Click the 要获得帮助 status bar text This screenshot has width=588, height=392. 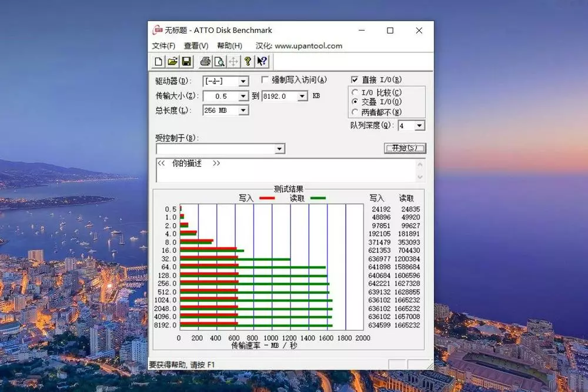[182, 364]
